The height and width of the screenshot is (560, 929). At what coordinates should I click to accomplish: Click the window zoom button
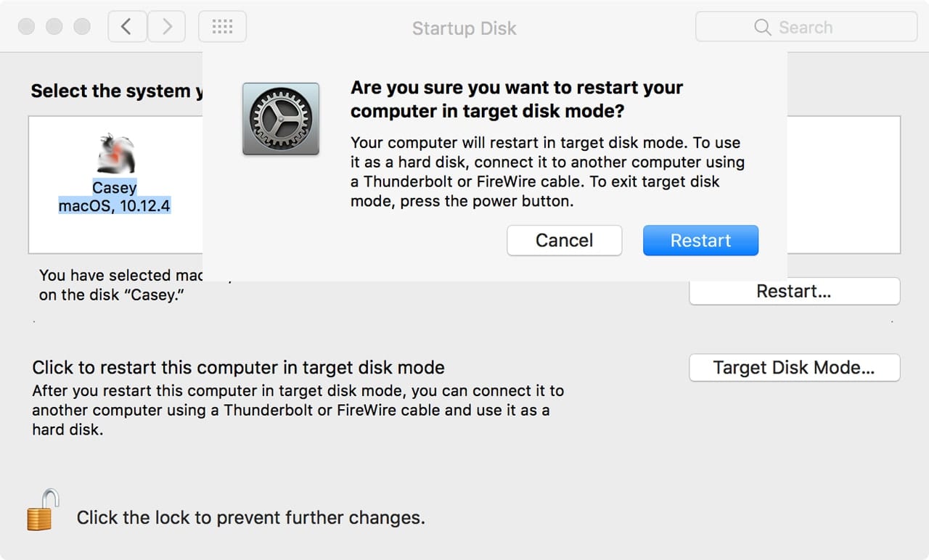(x=82, y=27)
